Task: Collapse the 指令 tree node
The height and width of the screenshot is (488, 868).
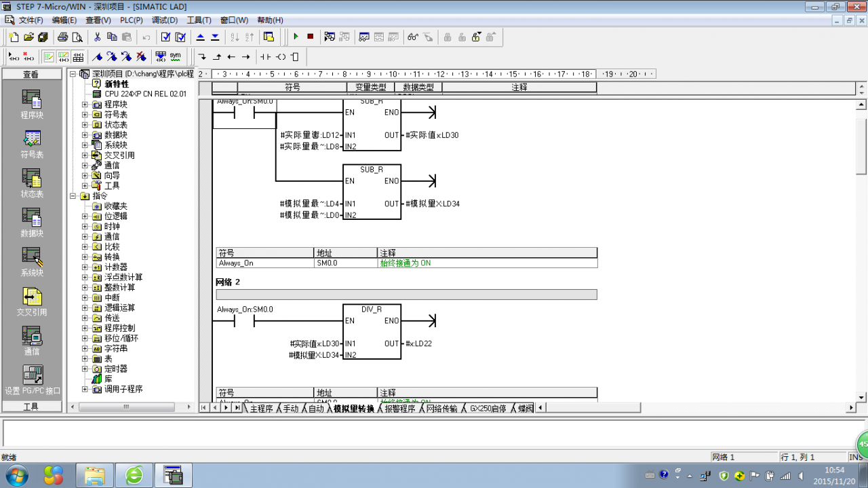Action: [x=73, y=196]
